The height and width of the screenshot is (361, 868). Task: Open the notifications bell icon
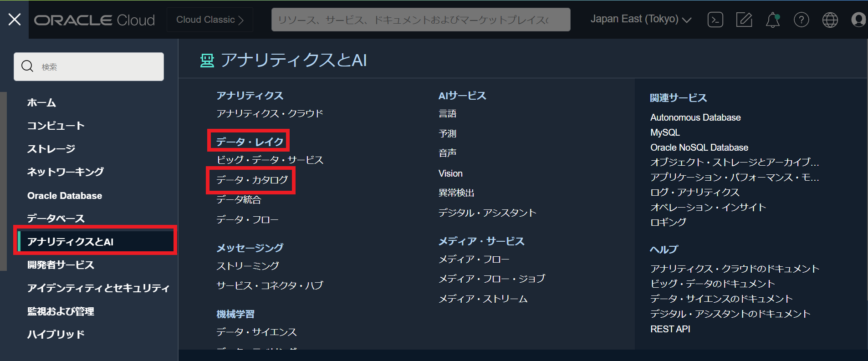click(x=772, y=20)
